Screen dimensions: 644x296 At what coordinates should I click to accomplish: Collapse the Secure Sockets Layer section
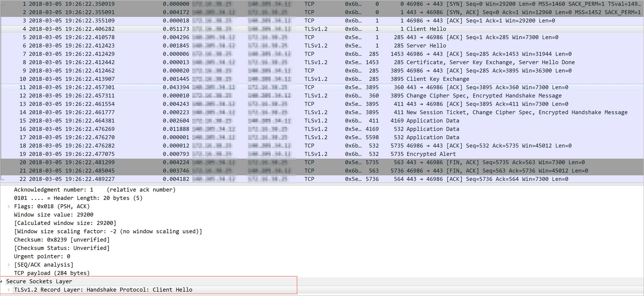tap(1, 281)
